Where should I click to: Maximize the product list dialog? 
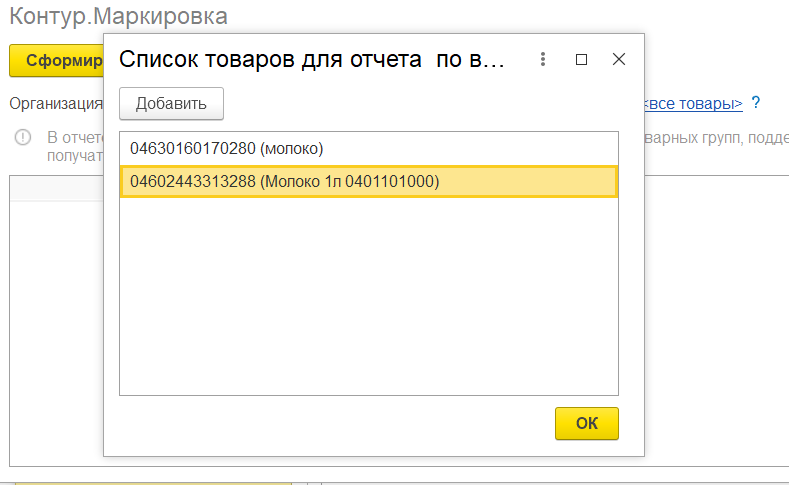(581, 59)
